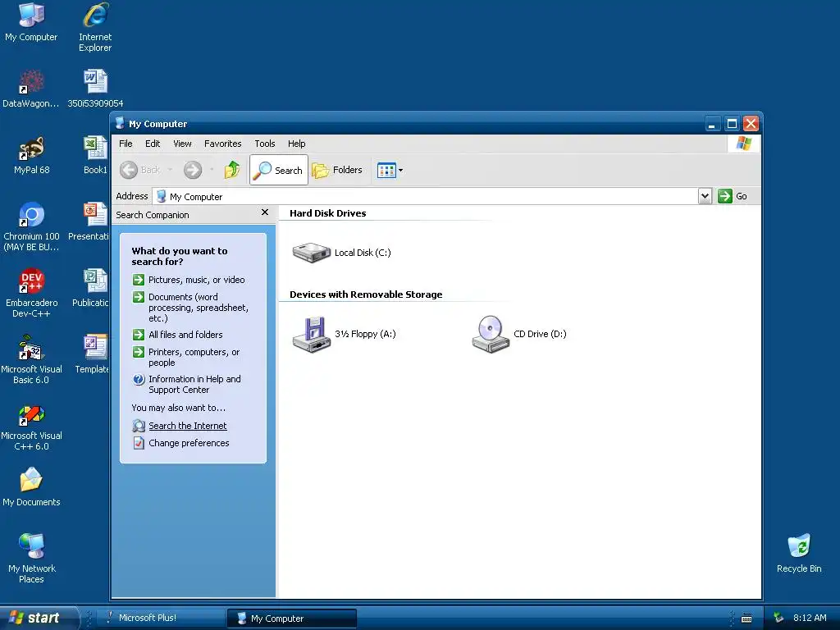The width and height of the screenshot is (840, 630).
Task: Select Microsoft Visual Basic 6.0 shortcut
Action: [x=31, y=360]
